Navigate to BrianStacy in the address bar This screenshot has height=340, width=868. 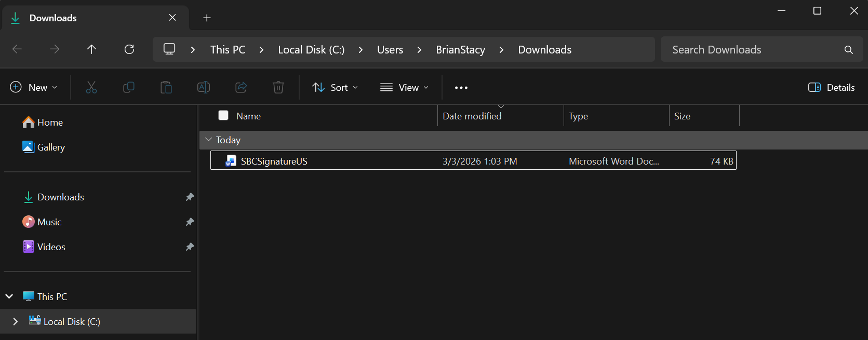click(x=460, y=50)
